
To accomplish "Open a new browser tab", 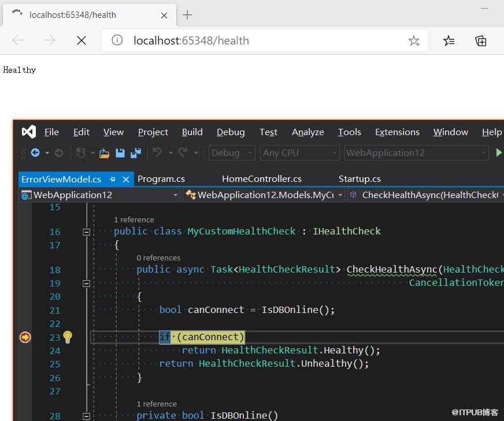I will point(187,15).
